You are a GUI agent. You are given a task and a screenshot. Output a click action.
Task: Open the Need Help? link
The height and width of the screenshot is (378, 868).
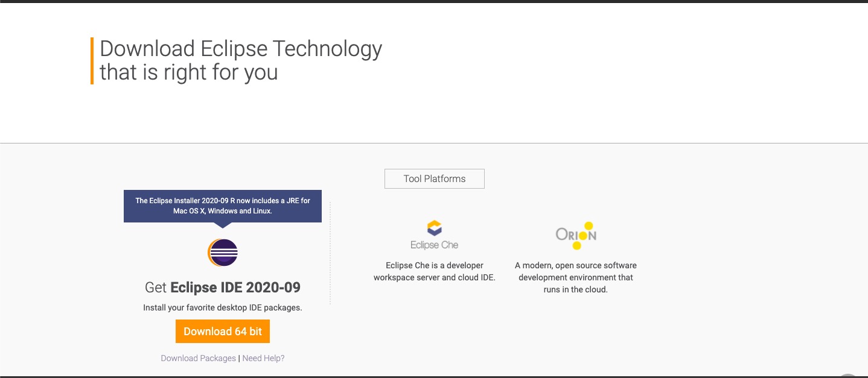(x=263, y=358)
